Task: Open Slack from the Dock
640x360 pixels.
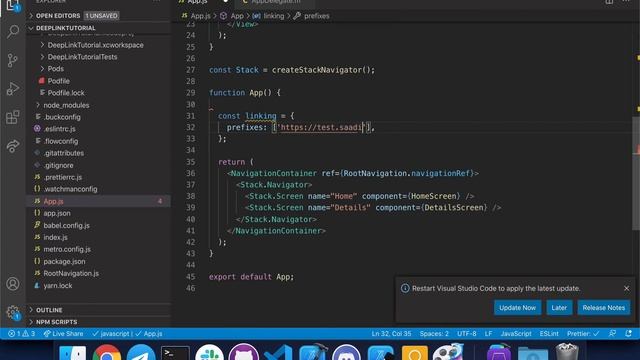Action: tap(209, 353)
